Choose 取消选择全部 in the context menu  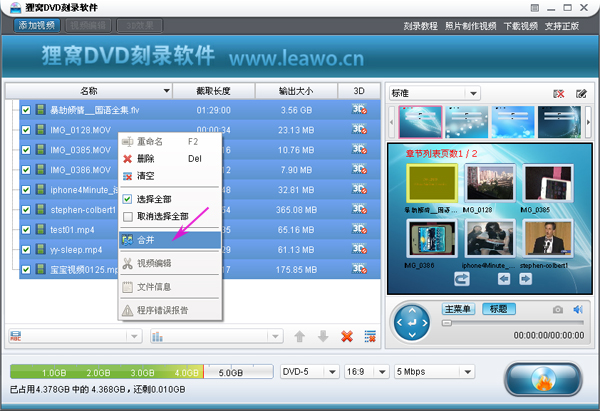[170, 217]
